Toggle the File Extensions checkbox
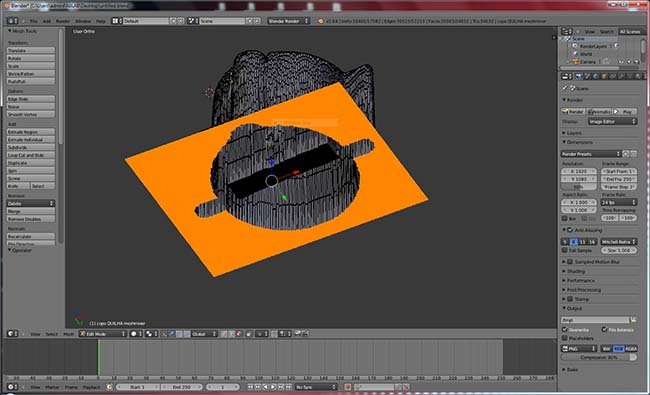Viewport: 650px width, 395px height. [604, 330]
